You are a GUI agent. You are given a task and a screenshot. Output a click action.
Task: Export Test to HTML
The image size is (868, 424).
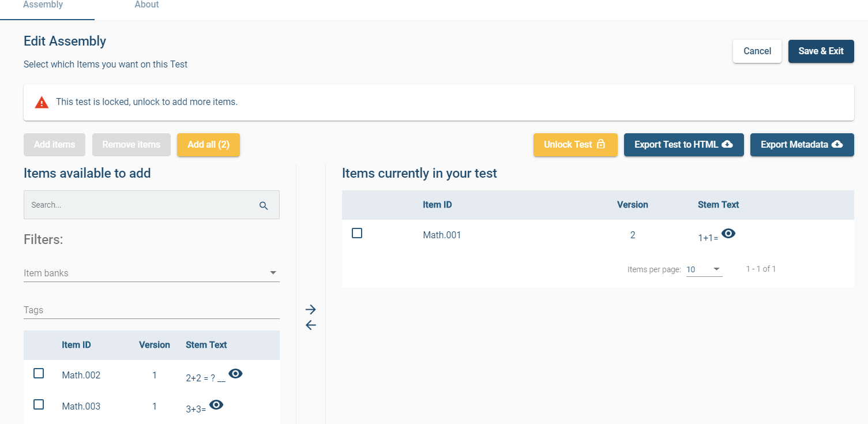coord(683,145)
